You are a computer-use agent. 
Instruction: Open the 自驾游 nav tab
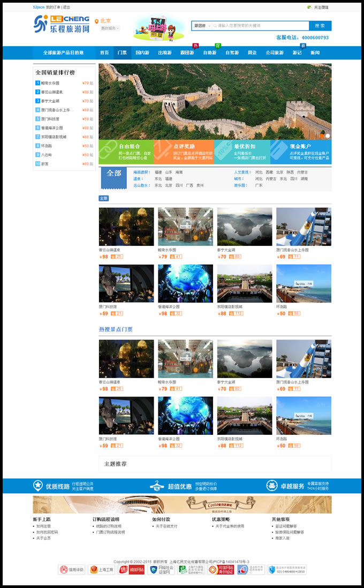pyautogui.click(x=232, y=52)
